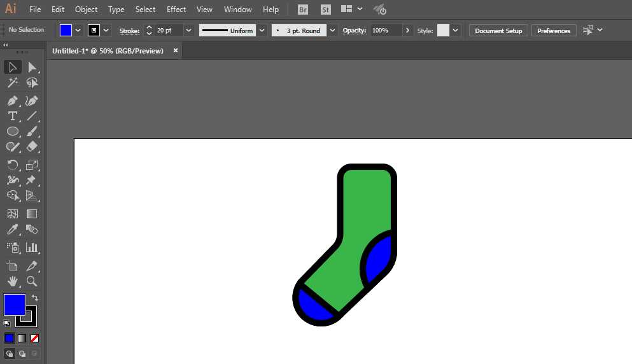Activate the Zoom tool

(x=32, y=281)
